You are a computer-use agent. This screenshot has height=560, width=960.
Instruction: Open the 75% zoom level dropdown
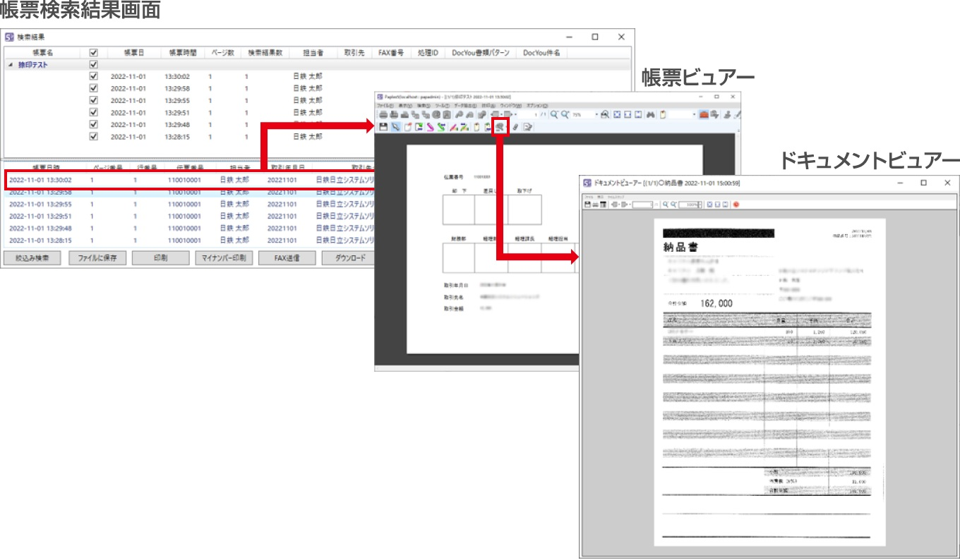(x=596, y=114)
